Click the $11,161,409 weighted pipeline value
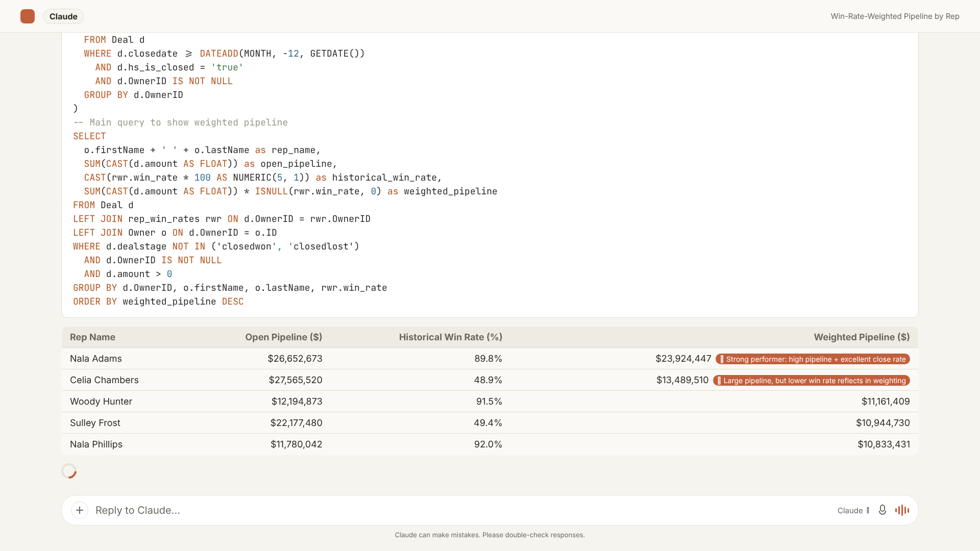Viewport: 980px width, 551px height. tap(886, 402)
